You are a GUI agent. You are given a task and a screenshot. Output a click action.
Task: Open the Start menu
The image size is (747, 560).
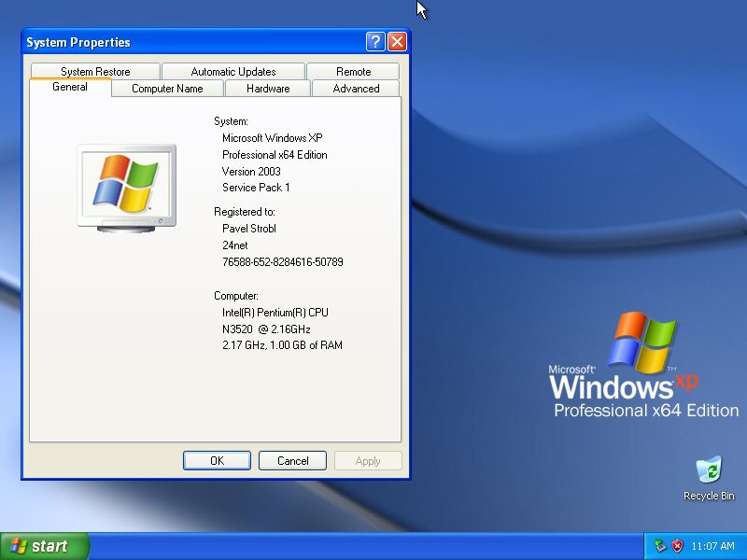42,546
